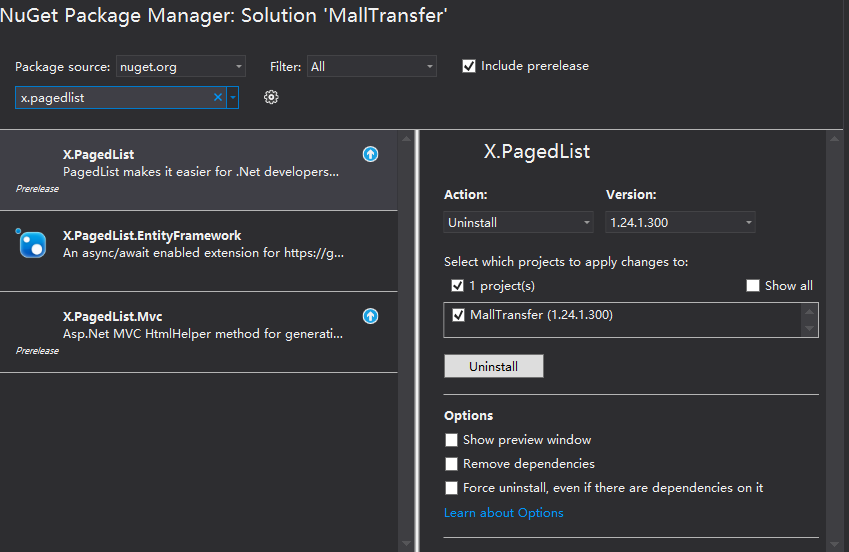Click the Options section heading
The height and width of the screenshot is (552, 849).
point(468,415)
